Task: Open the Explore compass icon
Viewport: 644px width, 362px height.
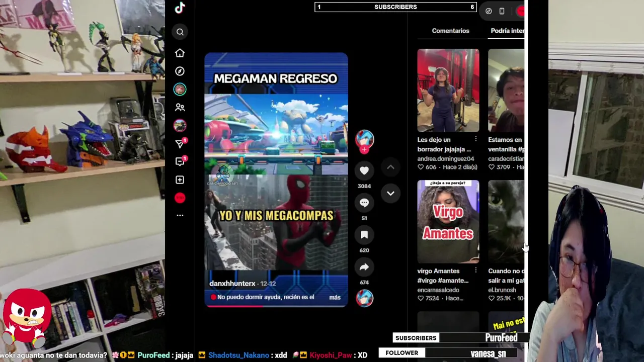Action: (180, 71)
